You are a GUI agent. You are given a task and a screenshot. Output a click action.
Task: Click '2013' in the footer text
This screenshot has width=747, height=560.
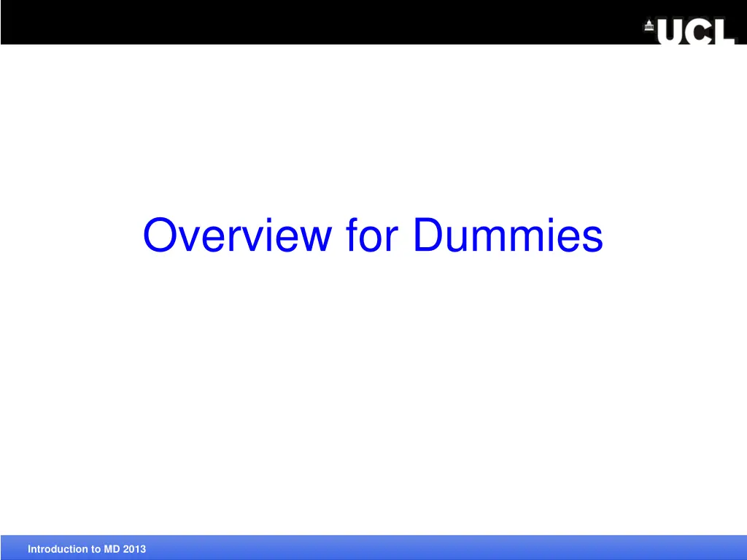(x=135, y=549)
